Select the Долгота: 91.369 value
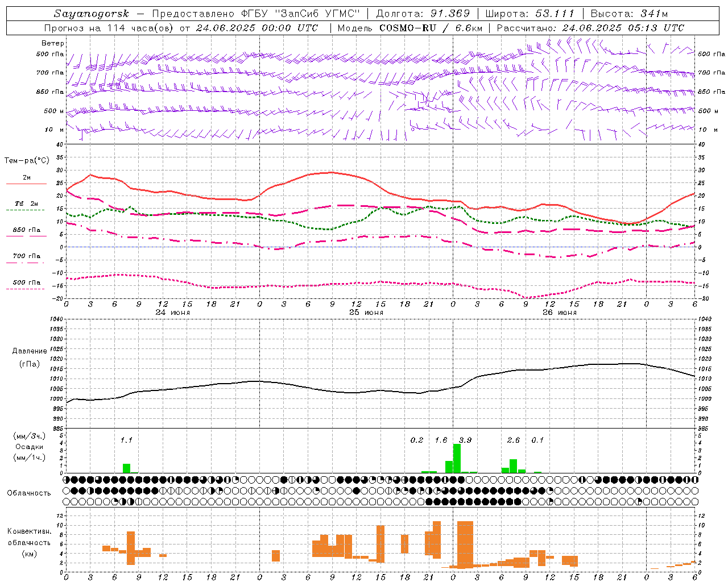This screenshot has width=728, height=582. coord(423,14)
